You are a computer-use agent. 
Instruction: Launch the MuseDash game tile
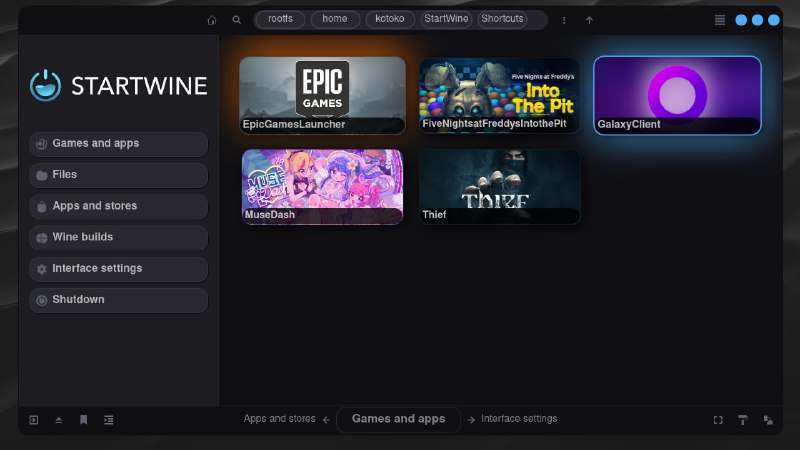[x=322, y=186]
